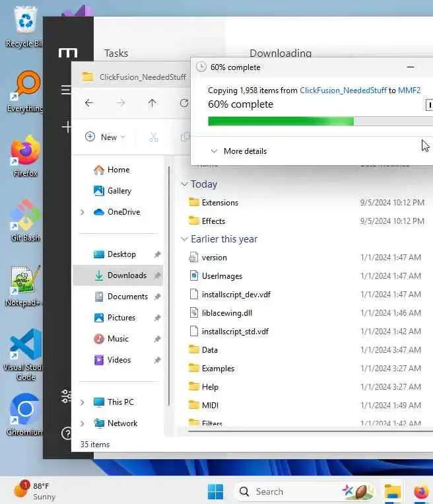433x504 pixels.
Task: Click MMF2 destination link
Action: pos(409,90)
